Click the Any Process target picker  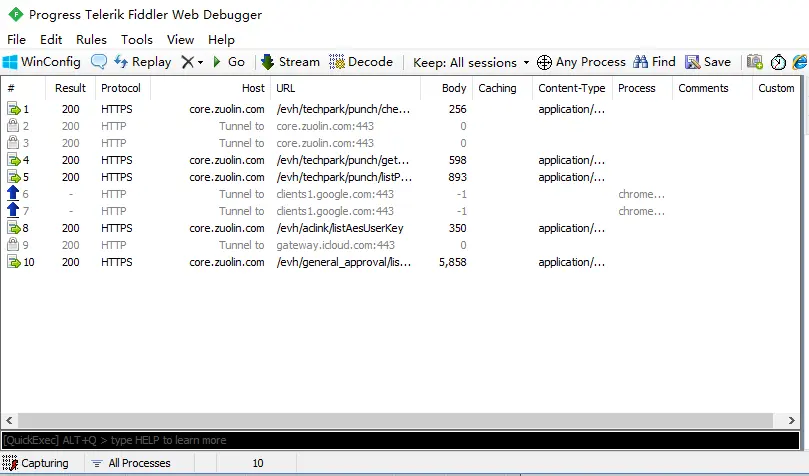point(581,62)
